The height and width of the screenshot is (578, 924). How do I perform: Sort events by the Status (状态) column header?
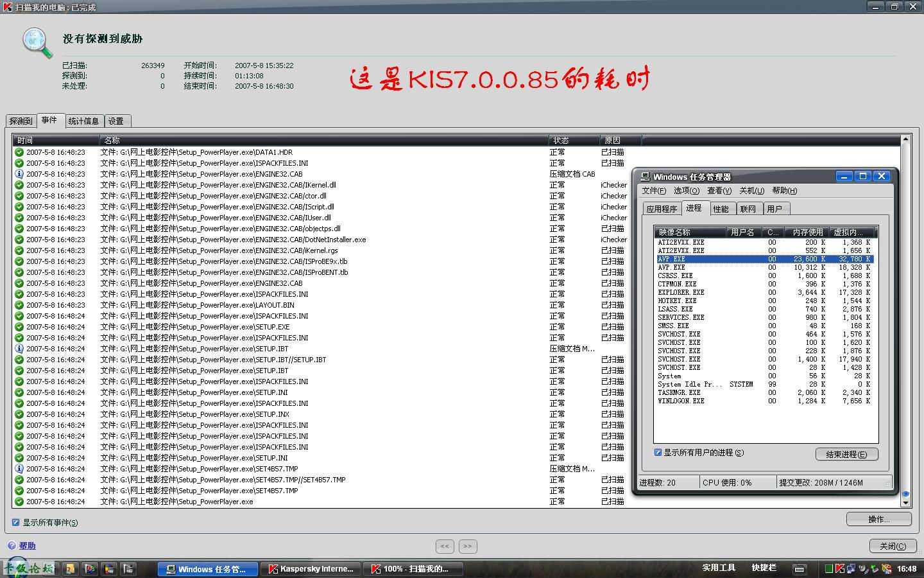pyautogui.click(x=574, y=140)
